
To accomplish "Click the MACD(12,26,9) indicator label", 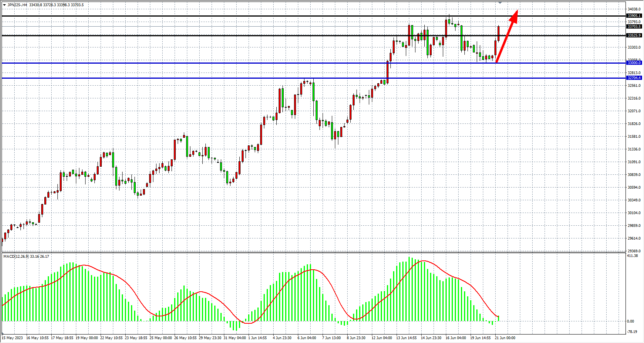I will (x=16, y=257).
